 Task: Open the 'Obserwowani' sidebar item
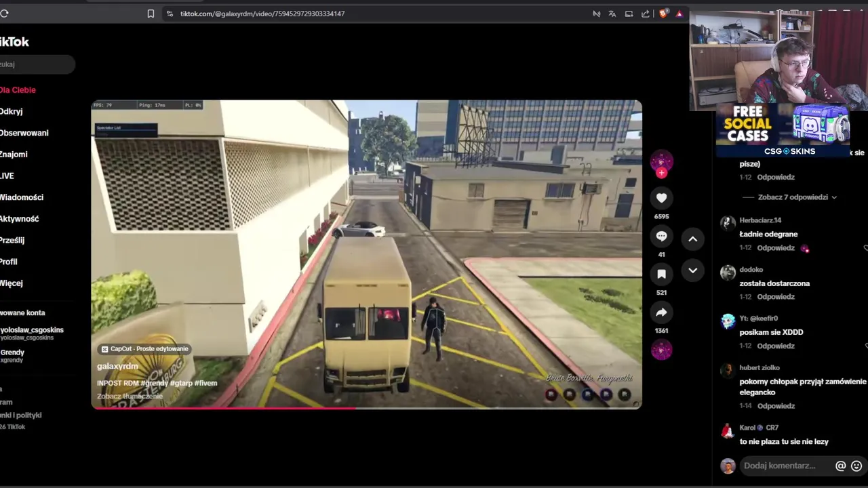pyautogui.click(x=24, y=133)
